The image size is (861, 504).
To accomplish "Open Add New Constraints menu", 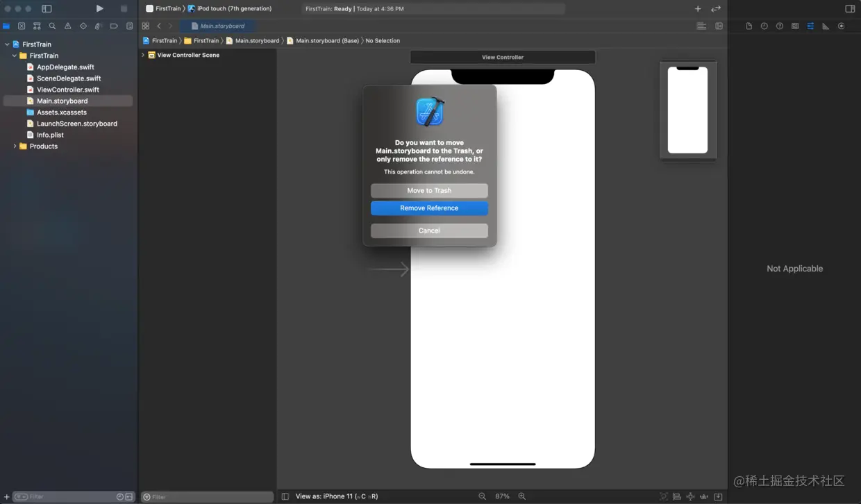I will coord(690,496).
